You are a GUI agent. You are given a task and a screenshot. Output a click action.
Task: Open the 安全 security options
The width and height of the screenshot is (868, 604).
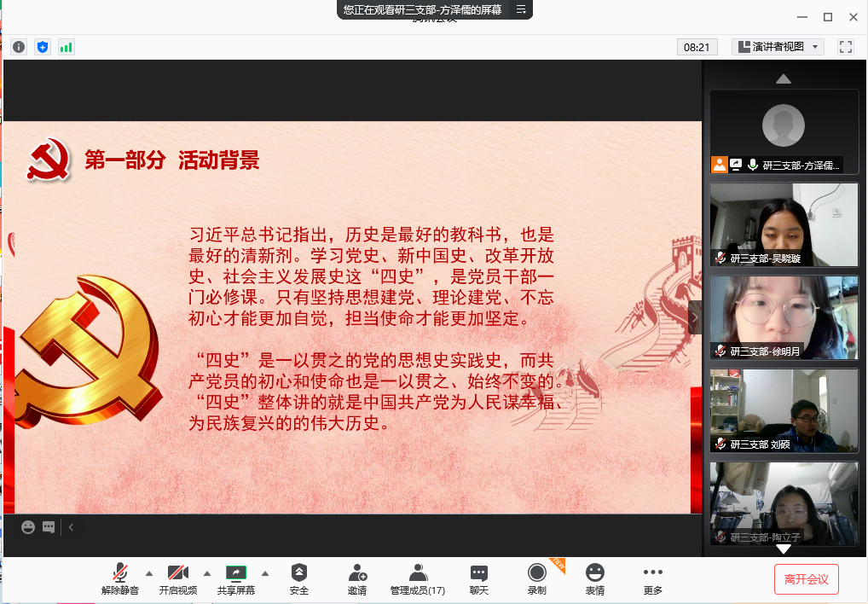click(x=298, y=579)
